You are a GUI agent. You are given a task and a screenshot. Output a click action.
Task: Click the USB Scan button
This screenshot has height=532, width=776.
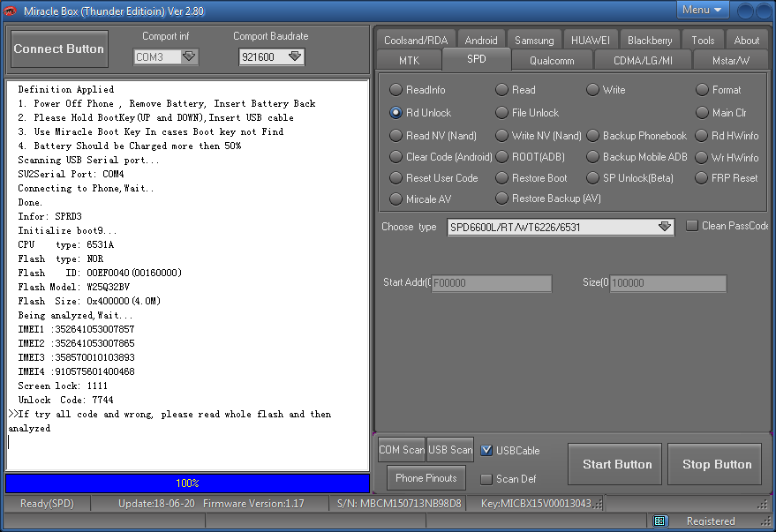(450, 450)
